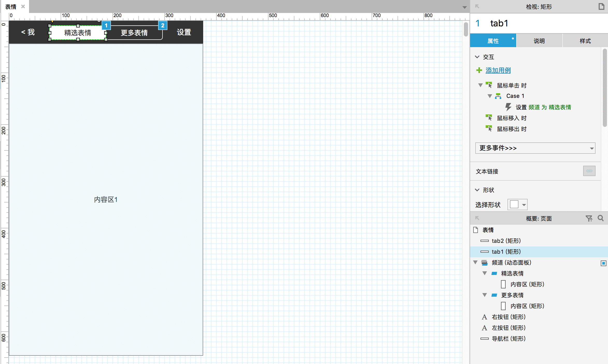Screen dimensions: 608x364
Task: Click the '< 我' back button on canvas
Action: pyautogui.click(x=28, y=32)
